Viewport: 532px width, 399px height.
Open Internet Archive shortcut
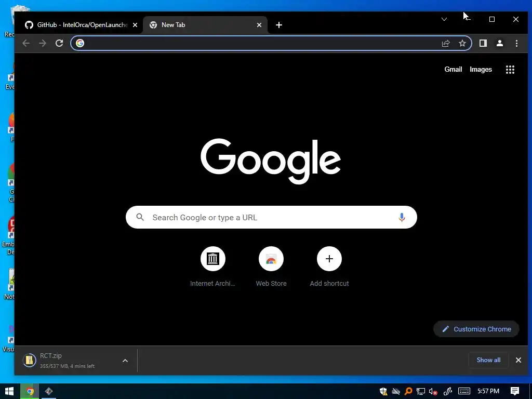click(212, 267)
